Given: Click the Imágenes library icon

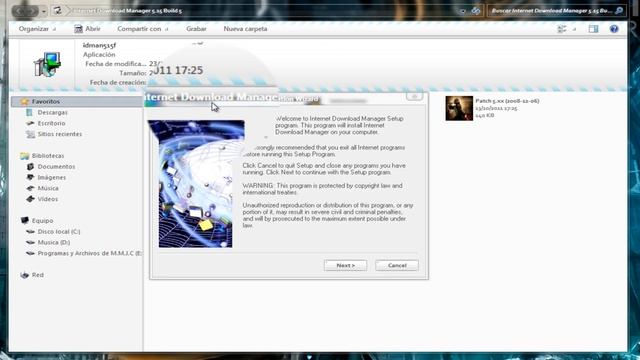Looking at the screenshot, I should tap(30, 178).
